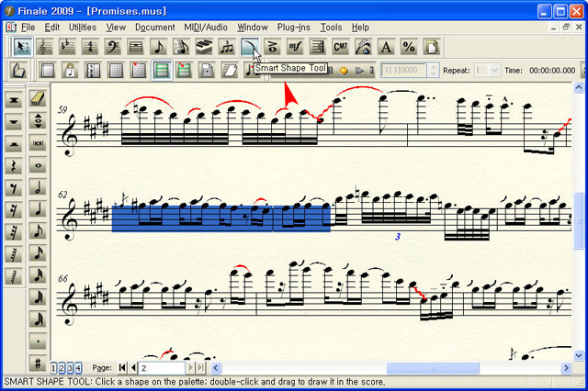This screenshot has width=588, height=391.
Task: Select the Chord CM7 tool
Action: click(x=341, y=47)
